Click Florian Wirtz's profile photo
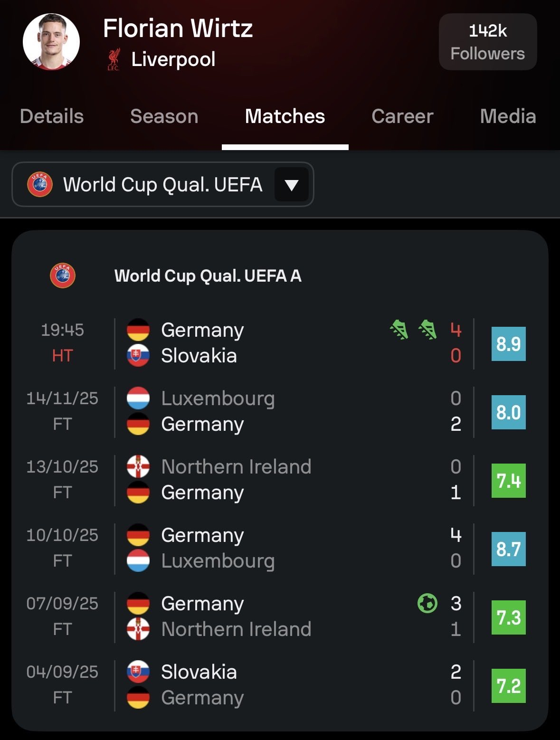This screenshot has width=560, height=740. [51, 42]
